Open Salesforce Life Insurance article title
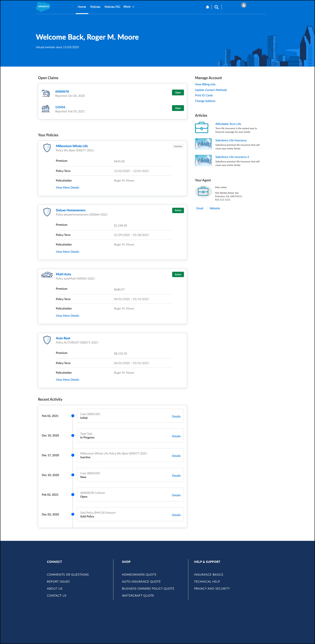Viewport: 315px width, 644px height. 231,141
